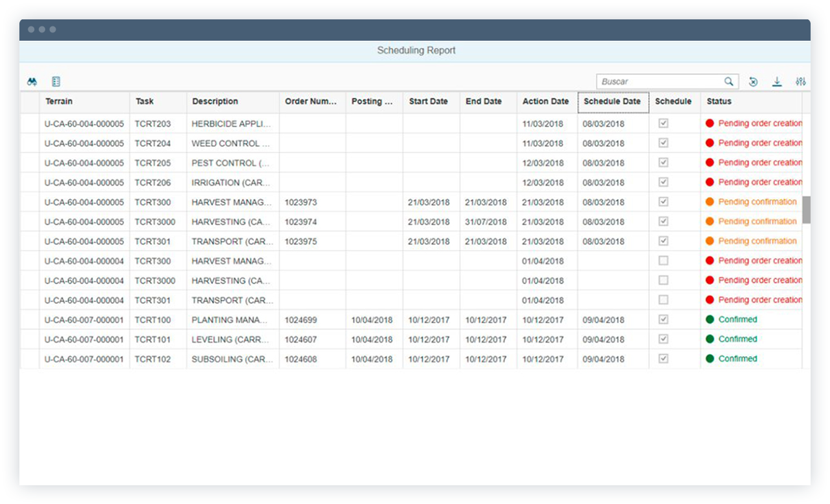Click inside the Buscar search field
Image resolution: width=830 pixels, height=504 pixels.
(x=659, y=81)
